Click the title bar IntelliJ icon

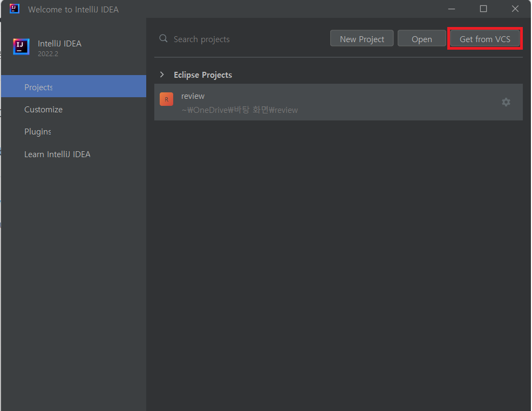14,9
